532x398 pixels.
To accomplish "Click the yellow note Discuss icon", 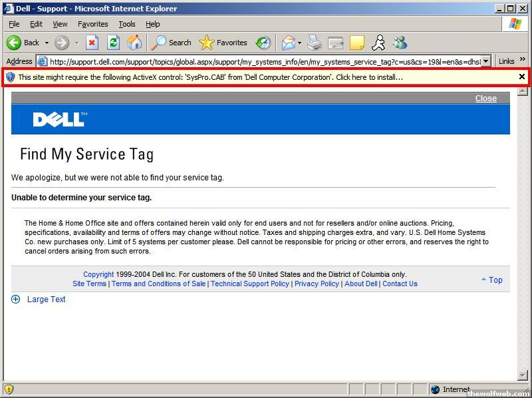I will pyautogui.click(x=357, y=43).
